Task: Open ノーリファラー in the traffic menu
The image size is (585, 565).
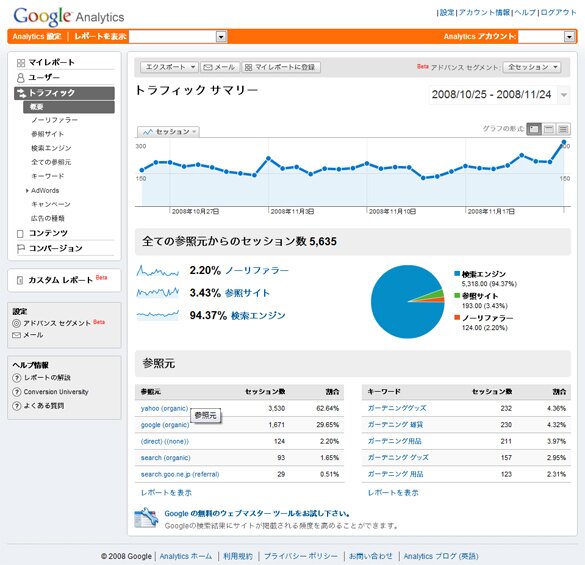Action: [54, 120]
